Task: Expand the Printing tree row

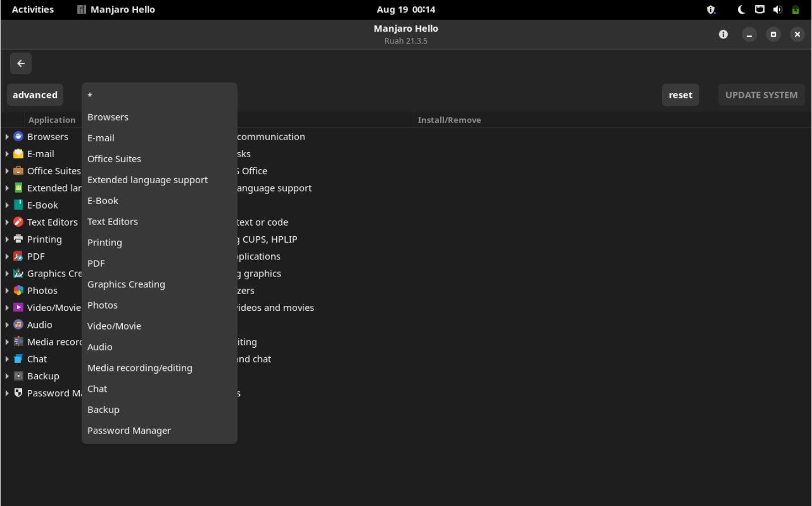Action: 7,239
